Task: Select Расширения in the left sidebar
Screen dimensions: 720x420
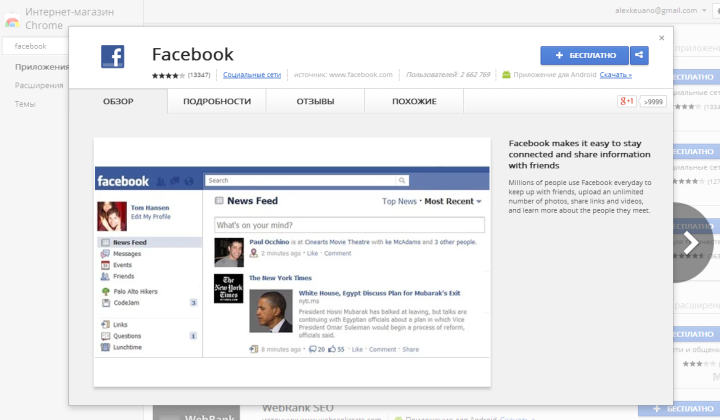Action: coord(37,85)
